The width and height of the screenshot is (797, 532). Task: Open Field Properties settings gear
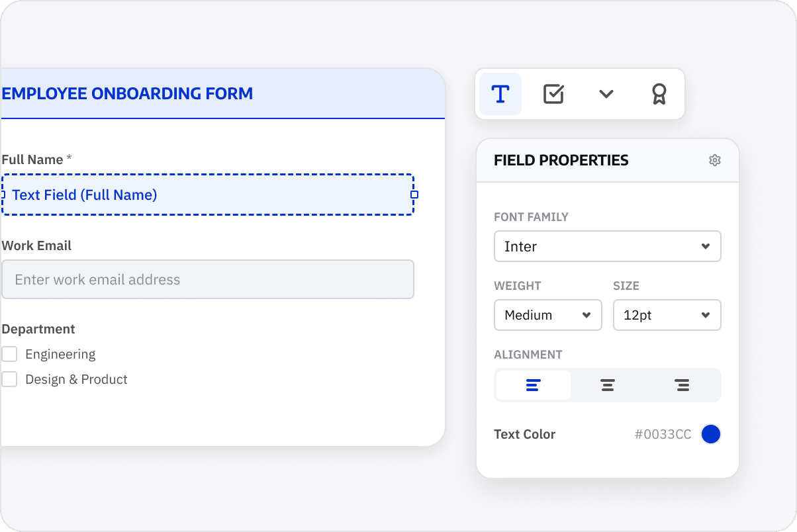coord(715,160)
